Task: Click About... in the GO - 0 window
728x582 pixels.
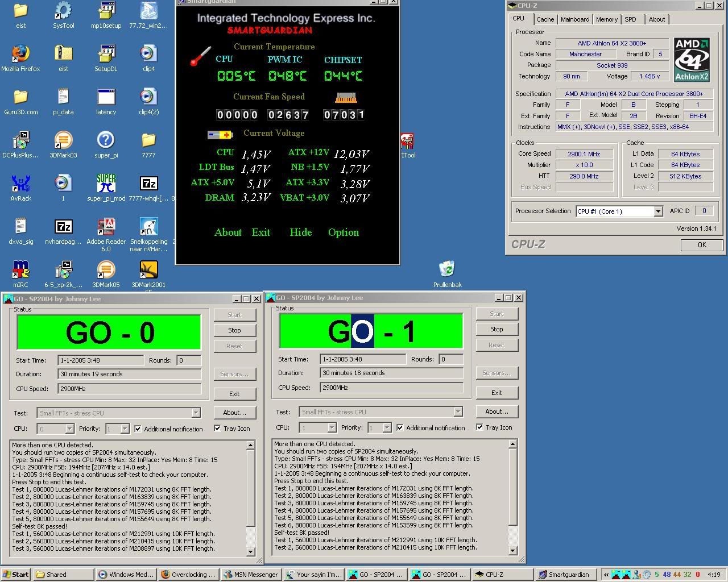Action: tap(234, 413)
